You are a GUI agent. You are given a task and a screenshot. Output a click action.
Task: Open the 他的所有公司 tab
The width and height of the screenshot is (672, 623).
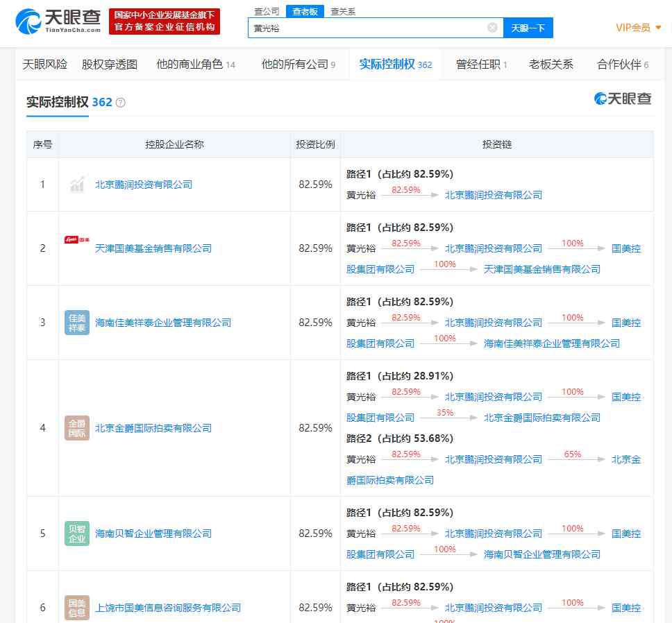click(299, 65)
